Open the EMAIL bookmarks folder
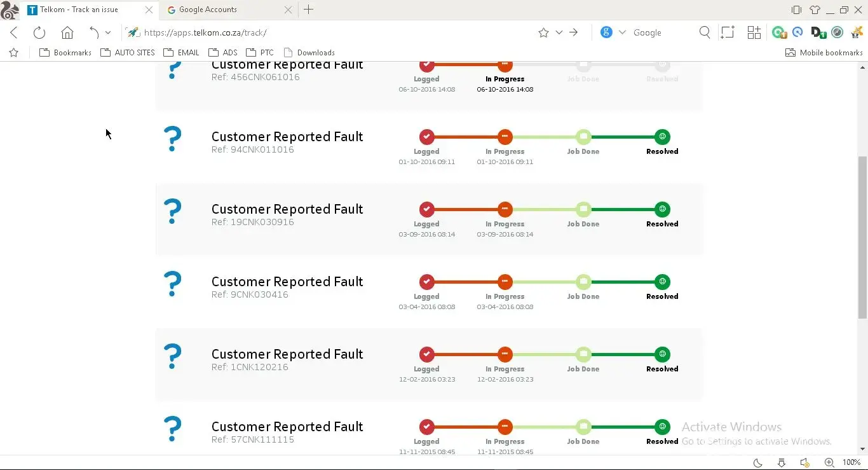This screenshot has width=868, height=470. click(181, 53)
